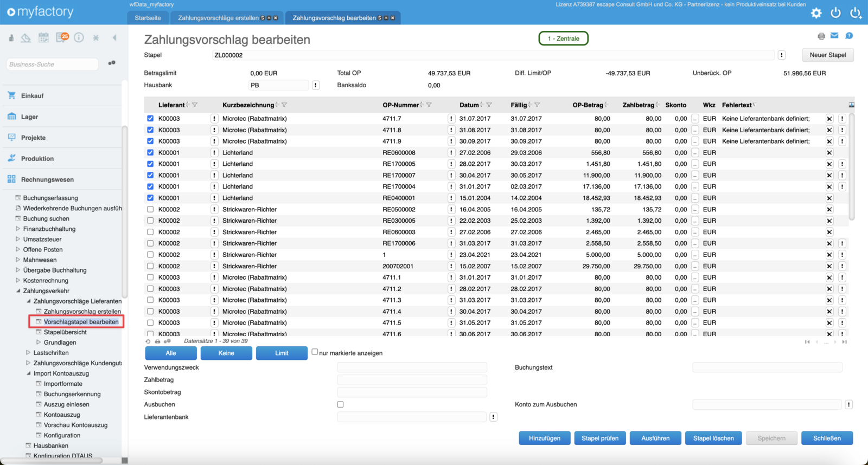Open the calendar icon in sidebar toolbar
The height and width of the screenshot is (465, 868).
(43, 37)
